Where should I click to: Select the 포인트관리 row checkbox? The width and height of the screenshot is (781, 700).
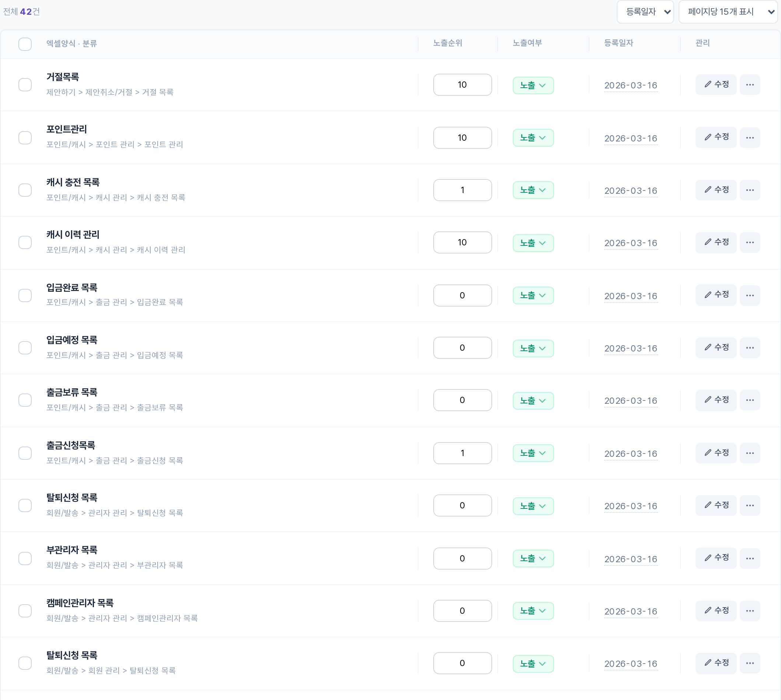coord(25,137)
